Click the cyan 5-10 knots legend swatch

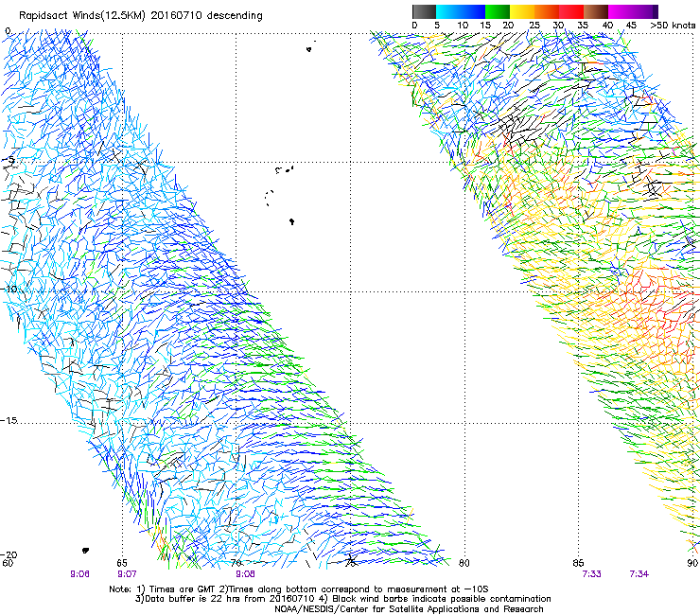coord(448,11)
